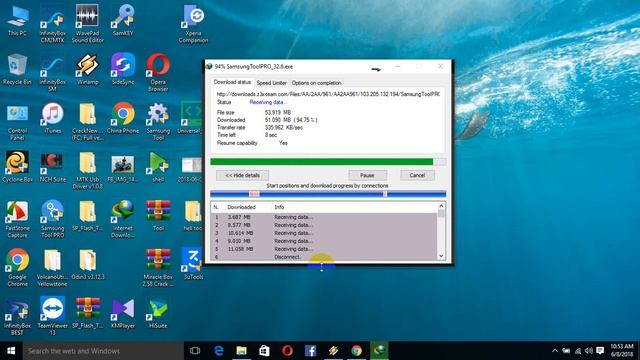The width and height of the screenshot is (640, 360).
Task: Open Options on completion tab
Action: click(316, 82)
